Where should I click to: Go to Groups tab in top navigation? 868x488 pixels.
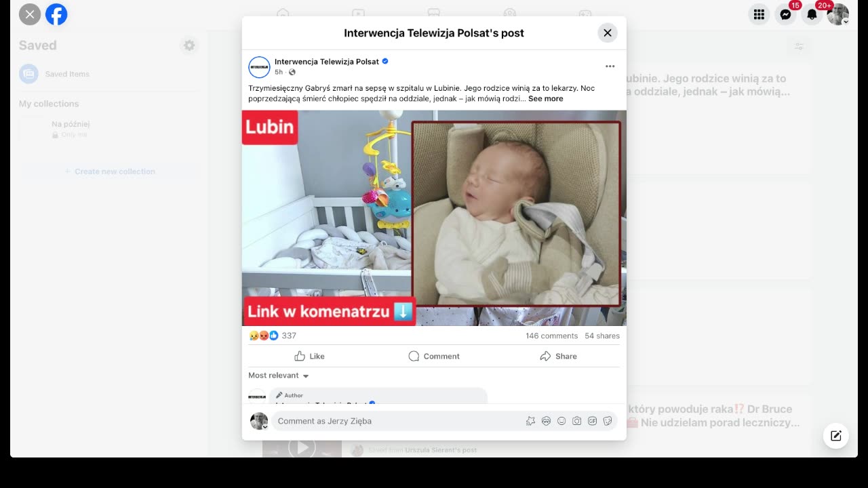[510, 13]
